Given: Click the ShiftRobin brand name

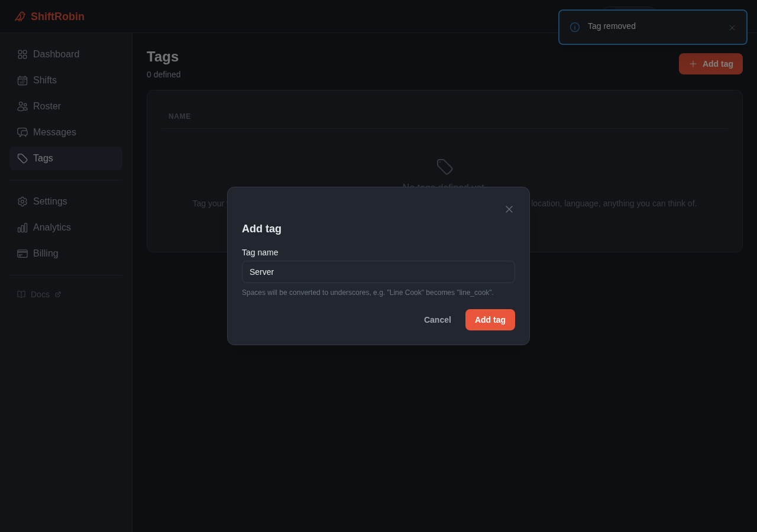Looking at the screenshot, I should click(57, 17).
